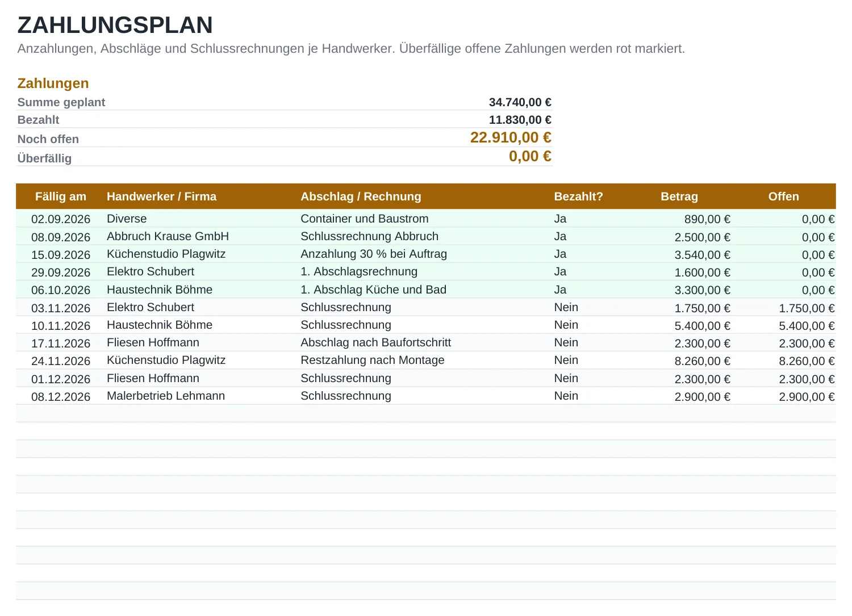
Task: Select the date cell 24.11.2026
Action: click(x=61, y=361)
